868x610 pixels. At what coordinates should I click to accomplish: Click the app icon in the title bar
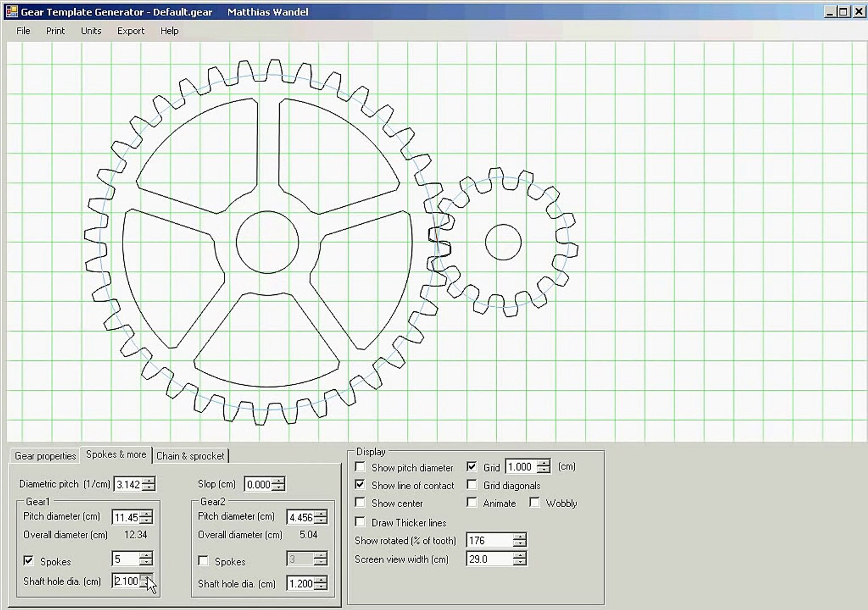[x=11, y=11]
